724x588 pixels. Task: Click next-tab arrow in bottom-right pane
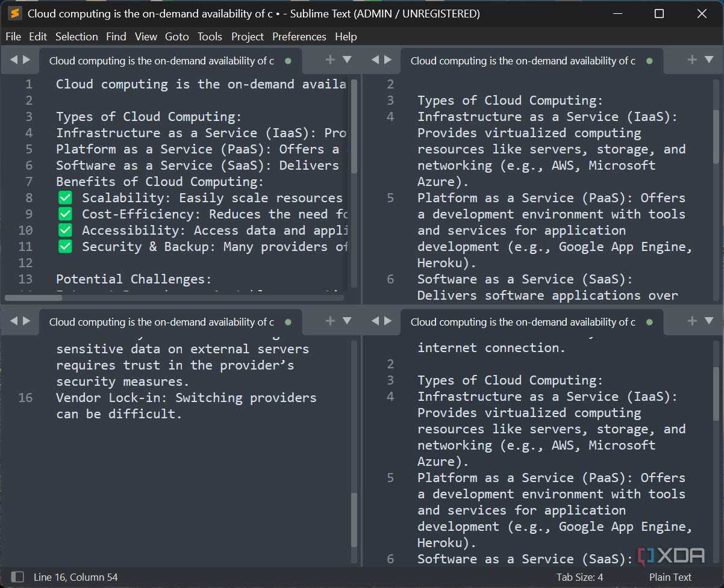point(388,321)
